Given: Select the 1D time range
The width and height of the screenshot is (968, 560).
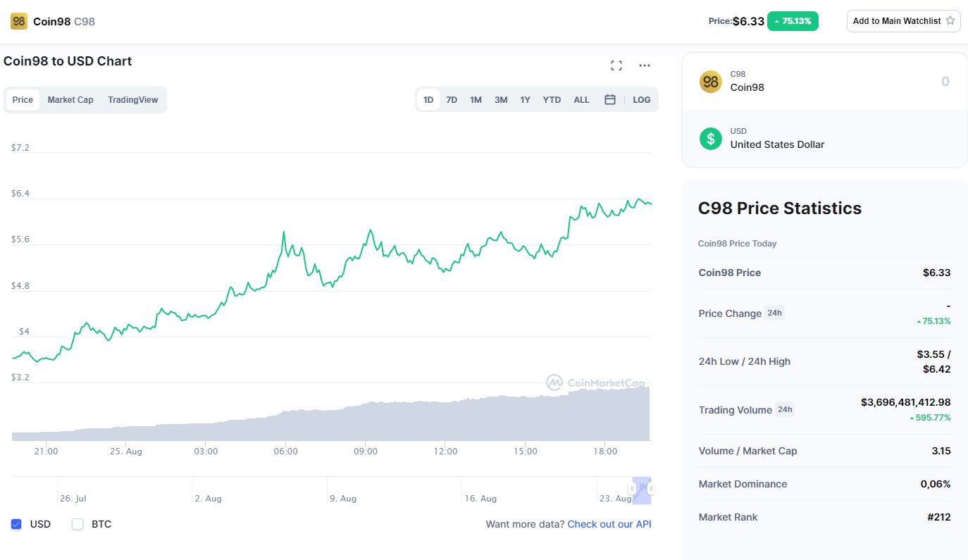Looking at the screenshot, I should tap(428, 100).
